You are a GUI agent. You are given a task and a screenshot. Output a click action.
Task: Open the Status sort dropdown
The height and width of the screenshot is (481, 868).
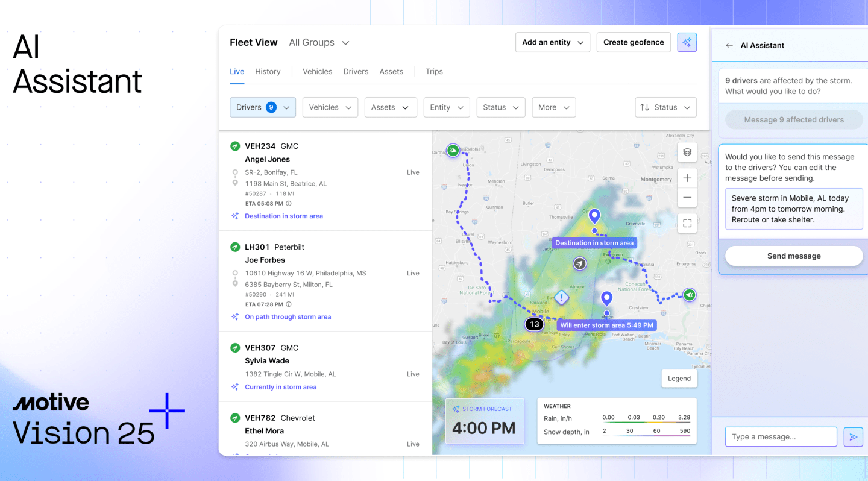pos(665,107)
